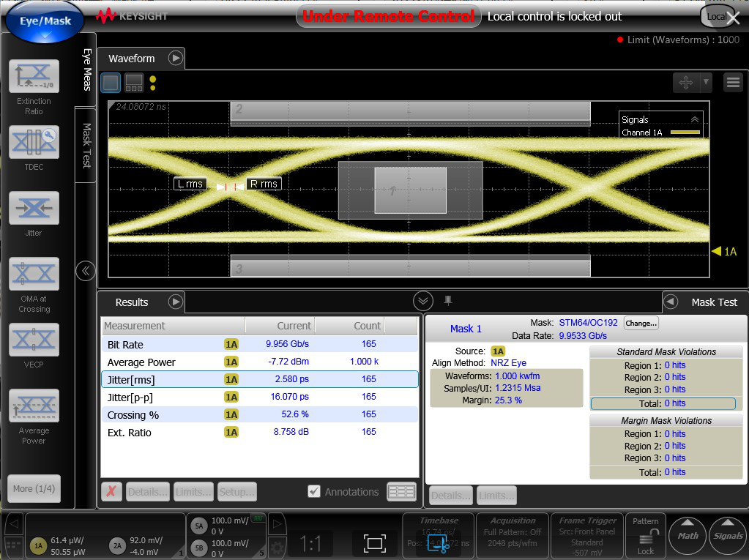Click the Jitter measurement icon
The height and width of the screenshot is (560, 749).
click(x=34, y=208)
